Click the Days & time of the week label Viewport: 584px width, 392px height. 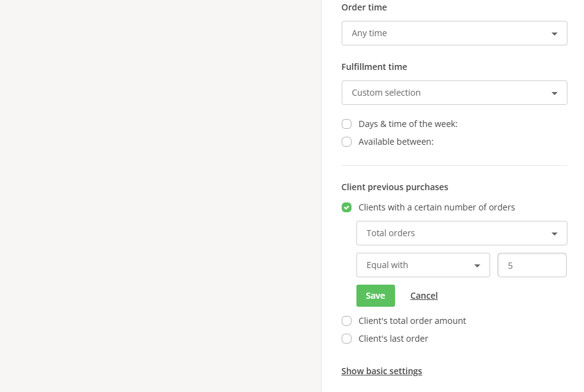408,124
